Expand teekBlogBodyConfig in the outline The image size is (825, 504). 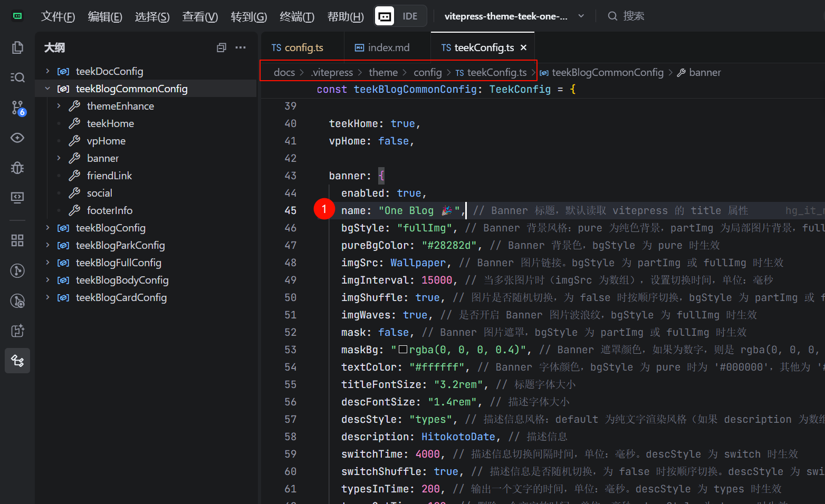[47, 280]
